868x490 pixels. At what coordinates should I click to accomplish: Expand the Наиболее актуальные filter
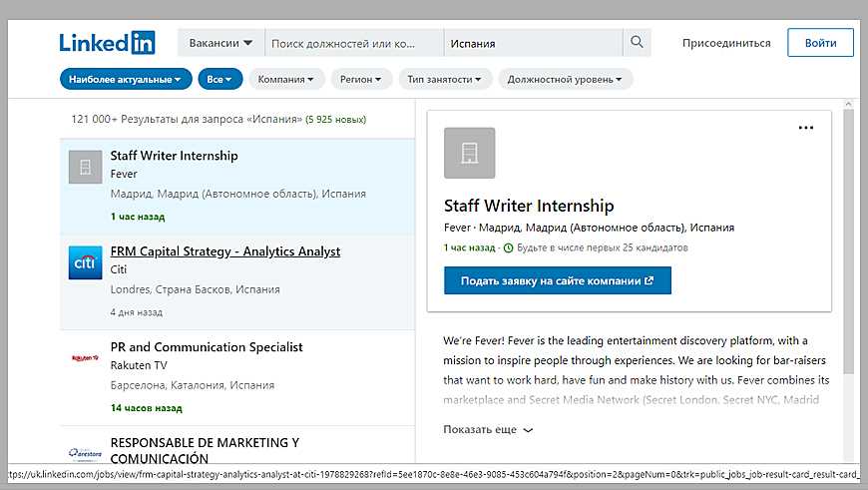[x=126, y=79]
